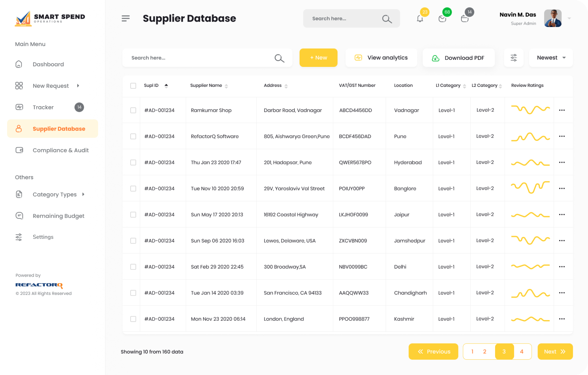Click the Download PDF button
The height and width of the screenshot is (375, 588).
coord(458,58)
